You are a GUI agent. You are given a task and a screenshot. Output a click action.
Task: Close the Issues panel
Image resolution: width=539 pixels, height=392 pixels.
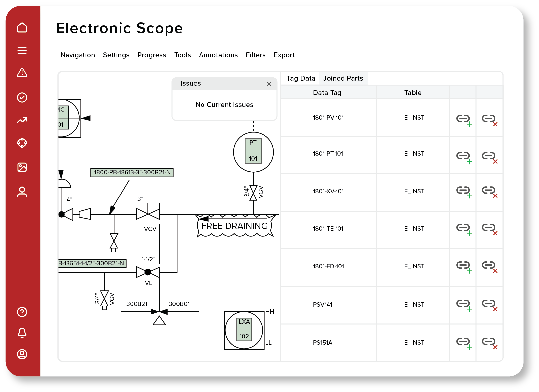269,84
